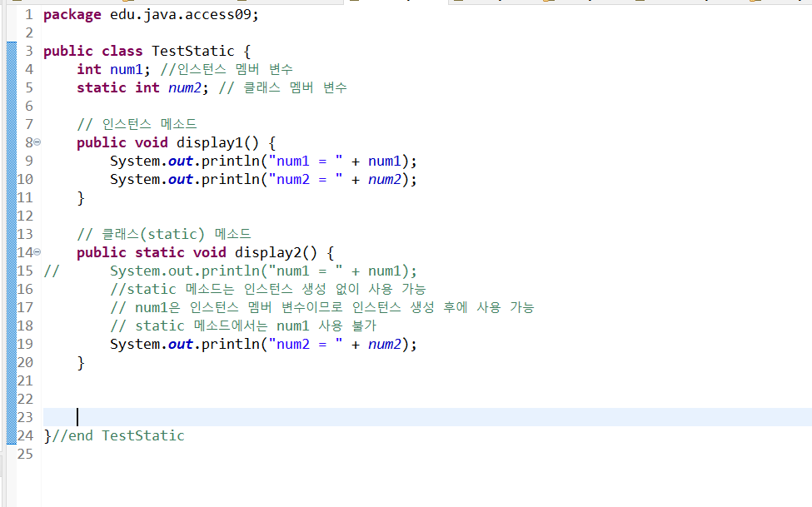
Task: Click the 'package' keyword on line 1
Action: [72, 14]
